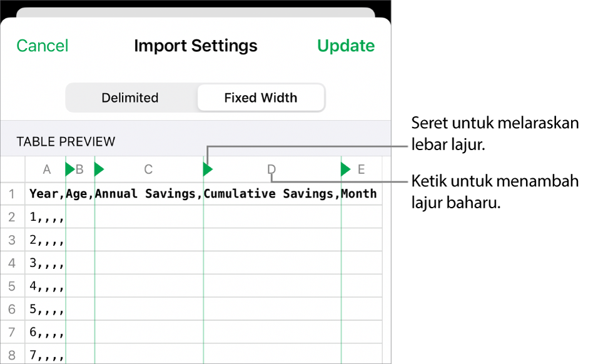Tap column D header letter
Screen dimensions: 603x364
point(271,169)
